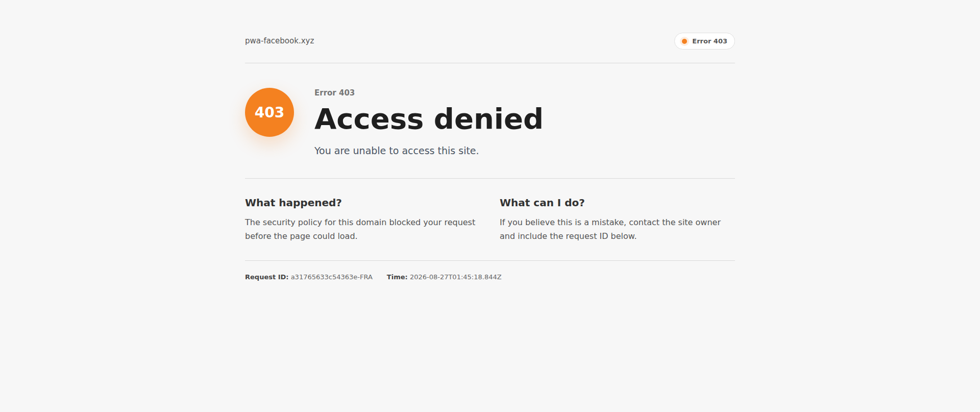Click the orange 403 circle badge

pyautogui.click(x=269, y=112)
